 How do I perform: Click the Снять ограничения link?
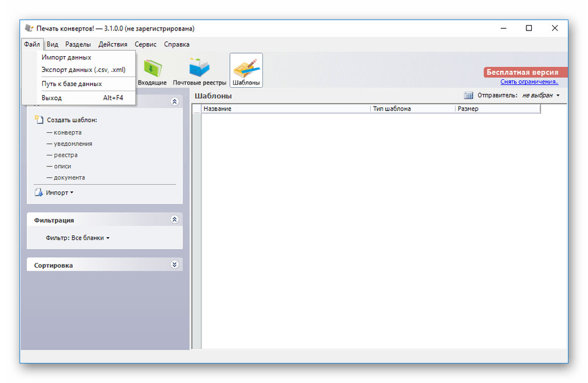pos(529,82)
